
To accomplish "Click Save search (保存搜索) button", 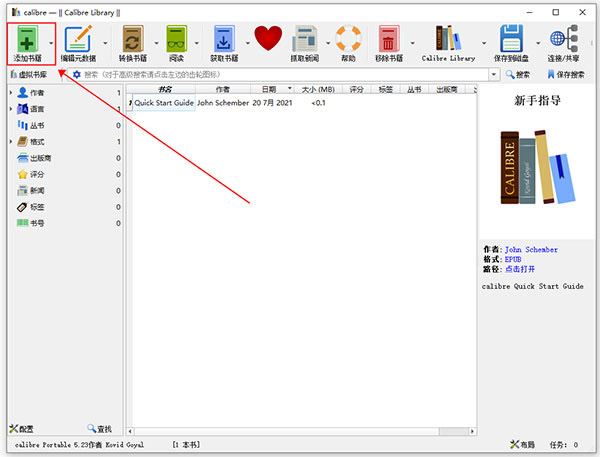I will [x=566, y=74].
